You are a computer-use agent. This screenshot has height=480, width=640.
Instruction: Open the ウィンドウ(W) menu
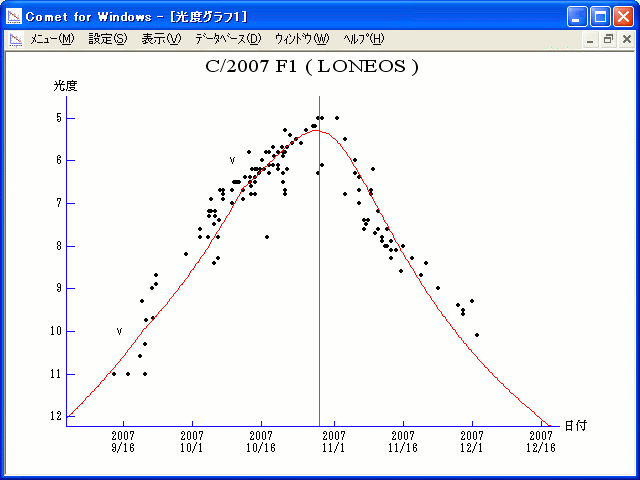pos(302,39)
